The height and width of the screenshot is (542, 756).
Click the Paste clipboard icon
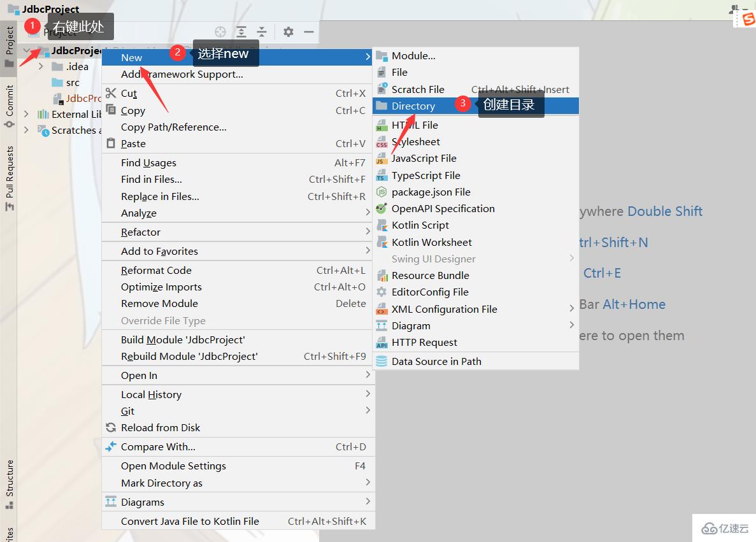click(111, 143)
